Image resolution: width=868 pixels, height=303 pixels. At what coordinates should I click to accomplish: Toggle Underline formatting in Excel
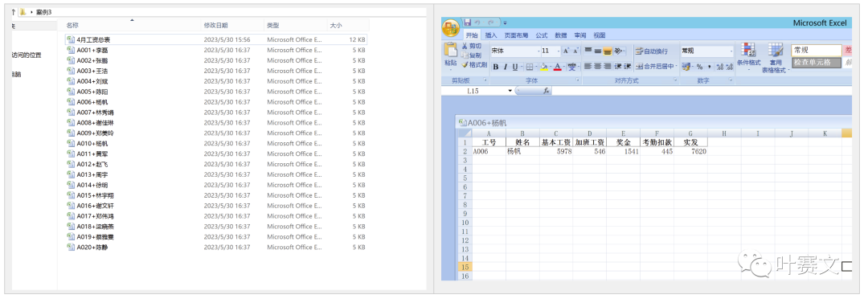click(x=515, y=67)
